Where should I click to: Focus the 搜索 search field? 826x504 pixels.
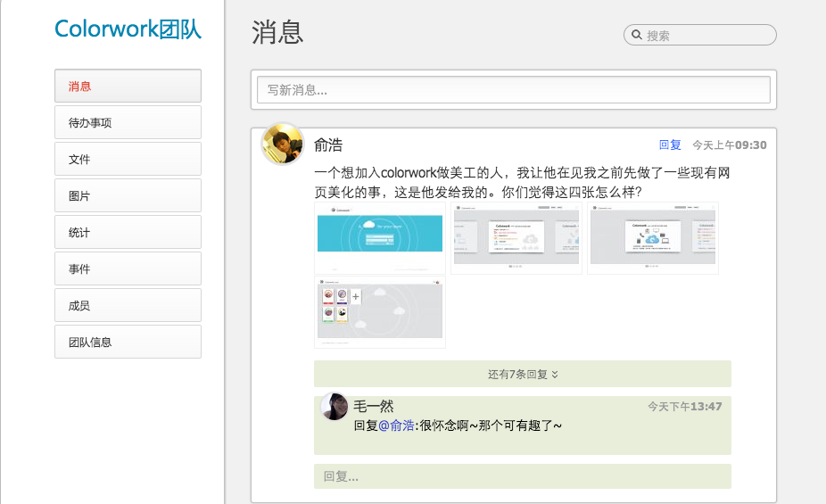click(x=700, y=35)
